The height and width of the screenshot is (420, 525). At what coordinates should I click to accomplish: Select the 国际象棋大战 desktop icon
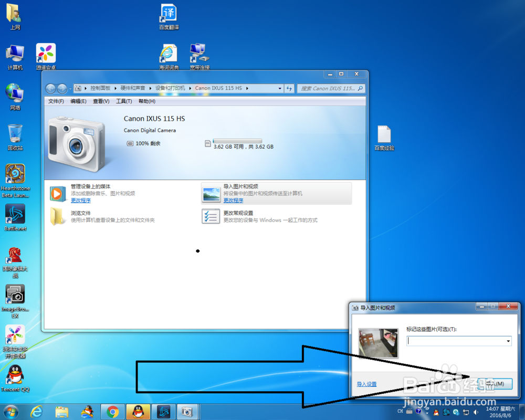[x=15, y=263]
